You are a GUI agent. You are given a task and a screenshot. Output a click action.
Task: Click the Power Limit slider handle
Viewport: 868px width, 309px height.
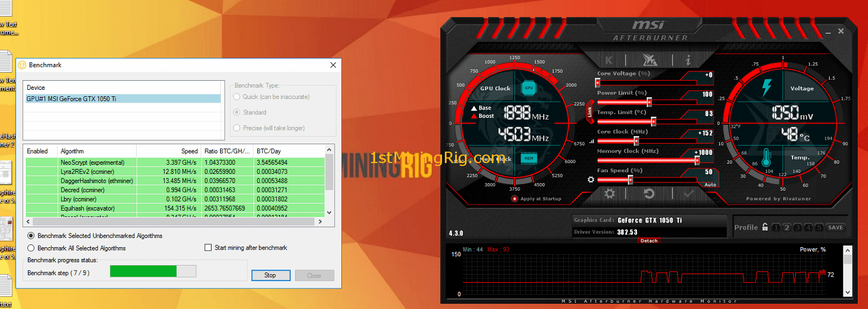coord(650,102)
